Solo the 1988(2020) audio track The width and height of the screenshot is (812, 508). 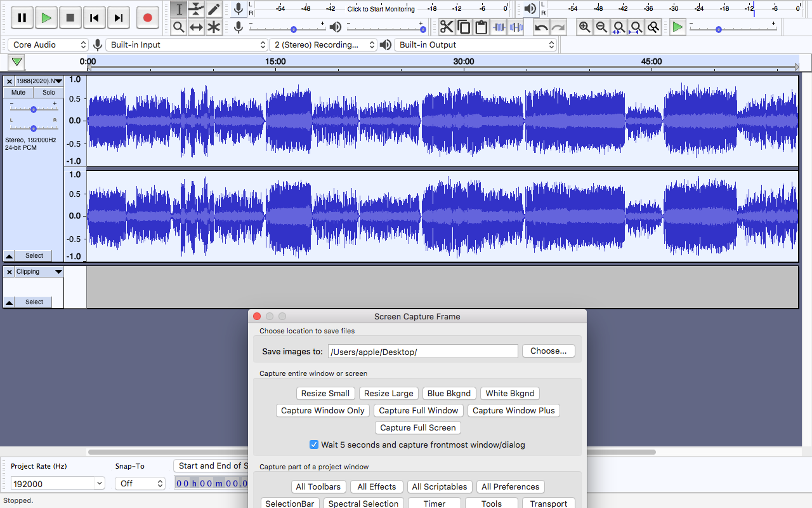tap(49, 93)
